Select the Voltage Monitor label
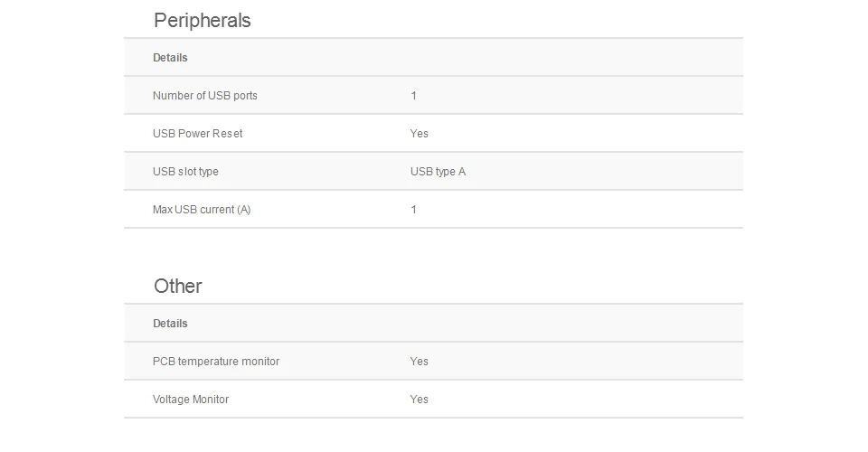The width and height of the screenshot is (868, 452). [190, 400]
